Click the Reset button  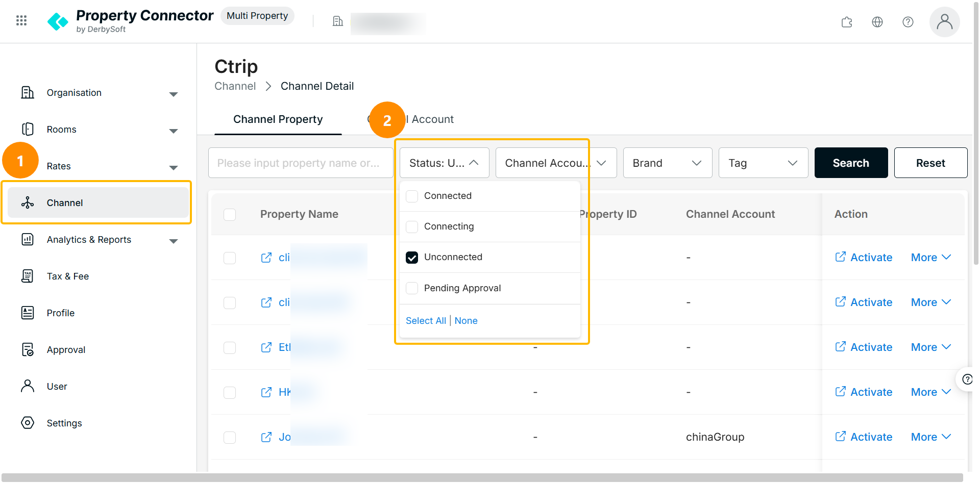tap(930, 163)
